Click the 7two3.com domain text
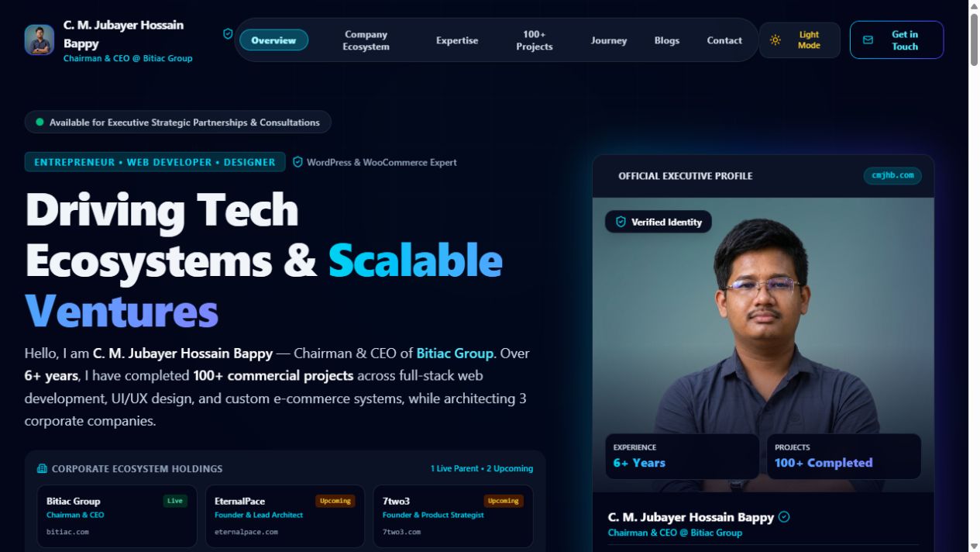 click(x=401, y=532)
